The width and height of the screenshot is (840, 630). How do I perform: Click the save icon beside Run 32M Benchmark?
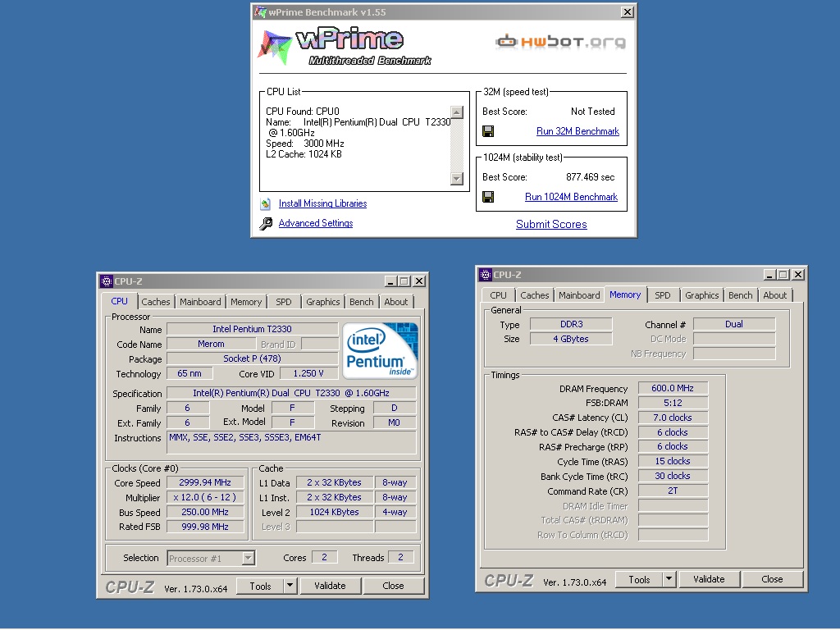pyautogui.click(x=488, y=131)
